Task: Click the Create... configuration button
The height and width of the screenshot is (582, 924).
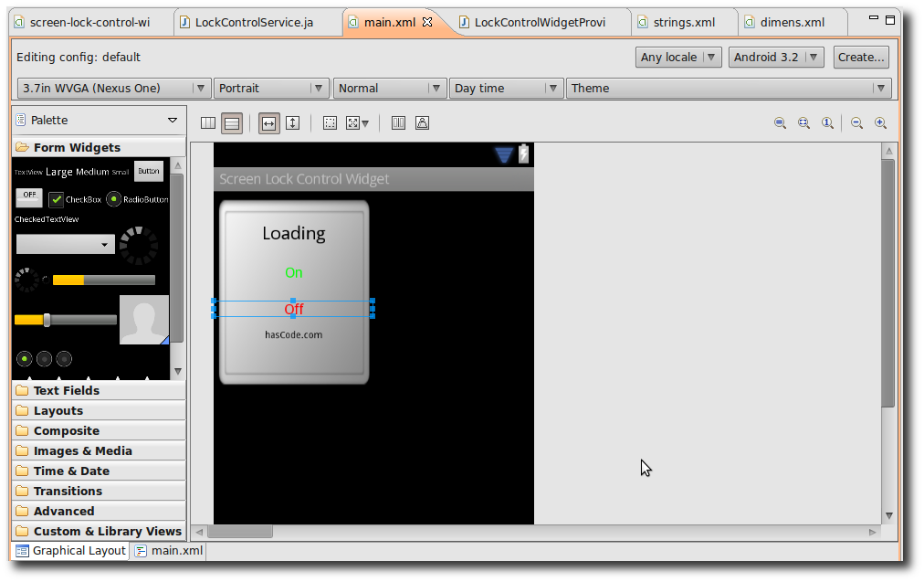Action: (x=860, y=57)
